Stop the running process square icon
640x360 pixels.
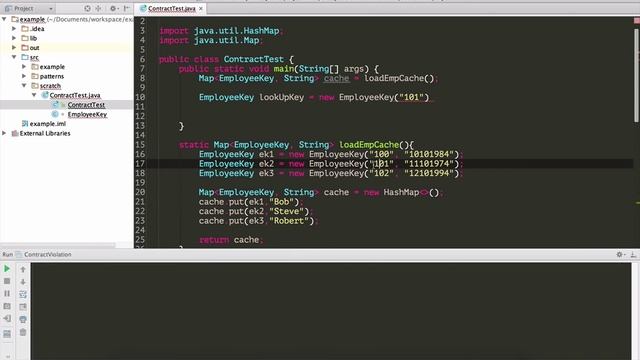point(7,281)
